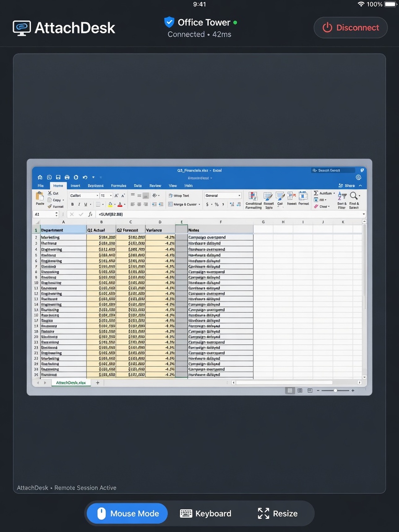399x532 pixels.
Task: Click the currency dollar format icon
Action: click(207, 204)
